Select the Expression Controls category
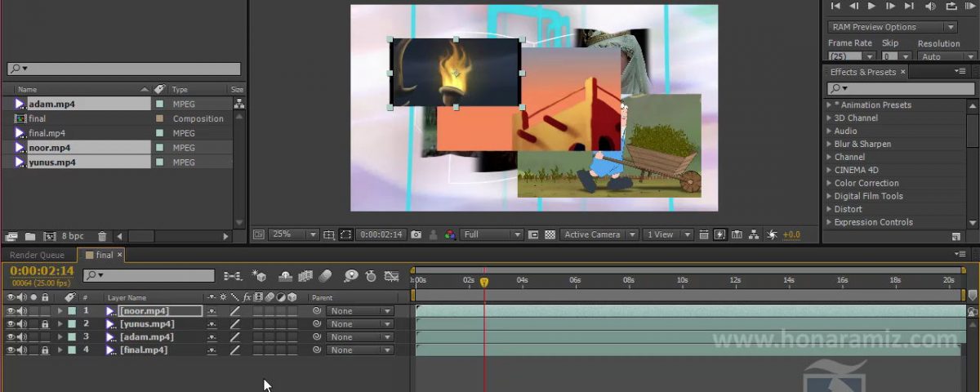The height and width of the screenshot is (392, 980). (873, 222)
